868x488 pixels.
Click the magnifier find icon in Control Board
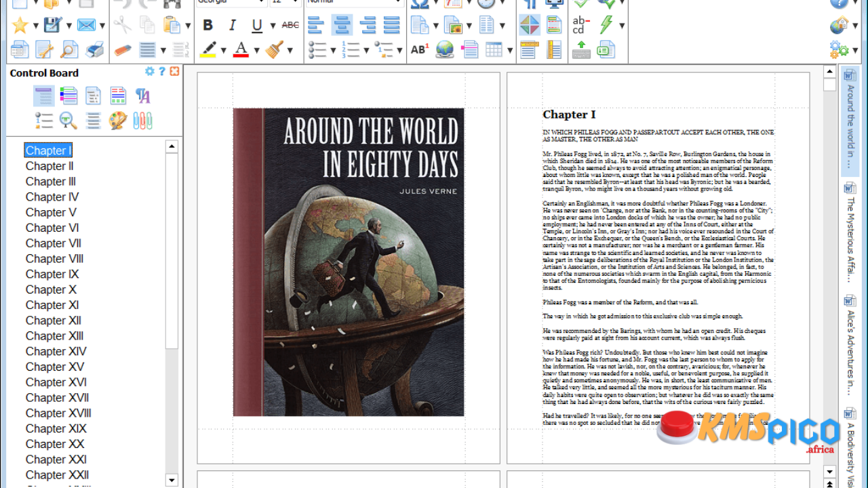coord(68,121)
